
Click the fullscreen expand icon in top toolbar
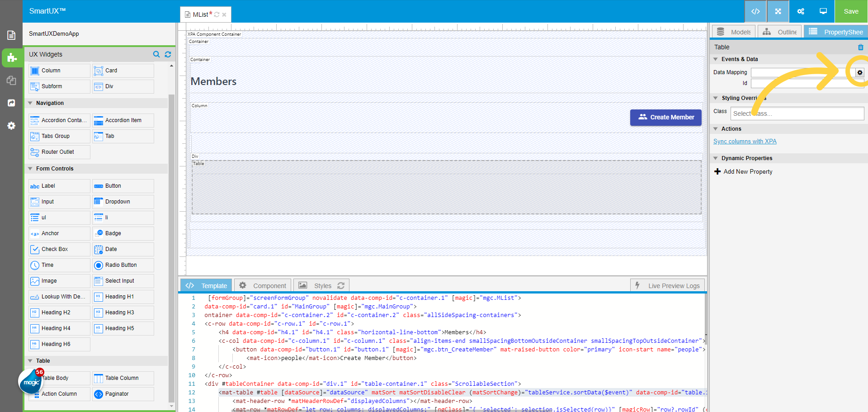coord(778,11)
